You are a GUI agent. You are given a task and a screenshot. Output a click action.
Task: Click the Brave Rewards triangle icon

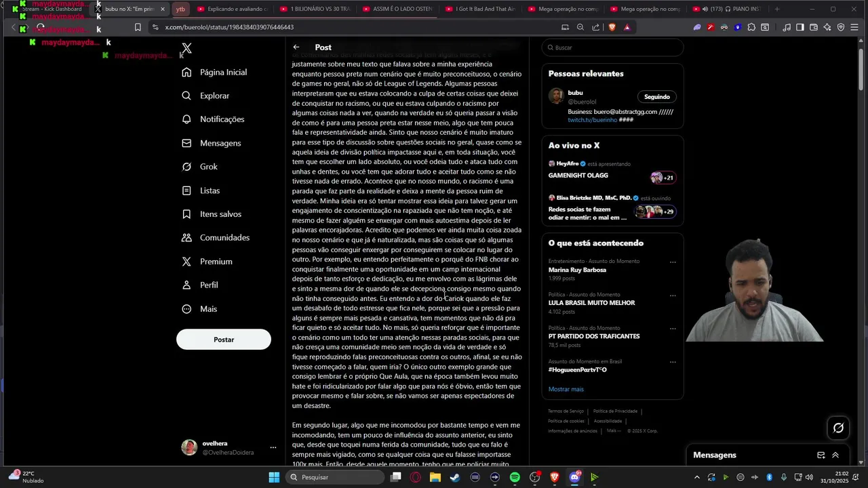(627, 27)
